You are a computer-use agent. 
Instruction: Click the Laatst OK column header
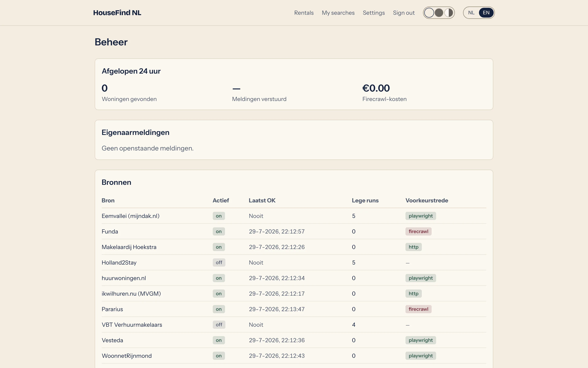click(262, 201)
